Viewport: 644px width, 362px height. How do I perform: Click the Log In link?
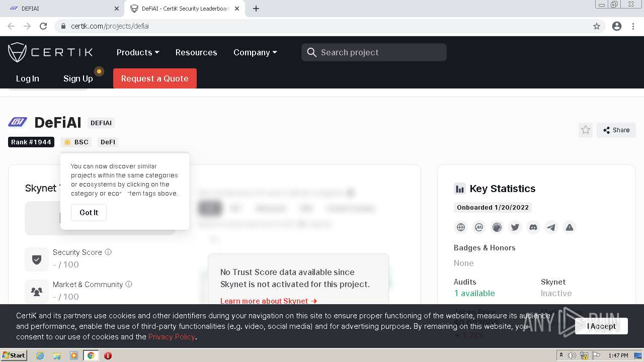[x=27, y=78]
